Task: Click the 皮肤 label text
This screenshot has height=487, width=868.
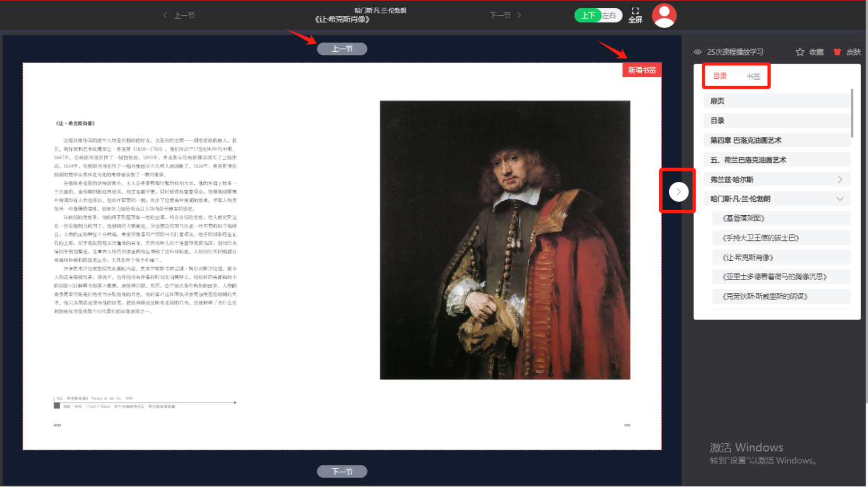Action: coord(853,52)
